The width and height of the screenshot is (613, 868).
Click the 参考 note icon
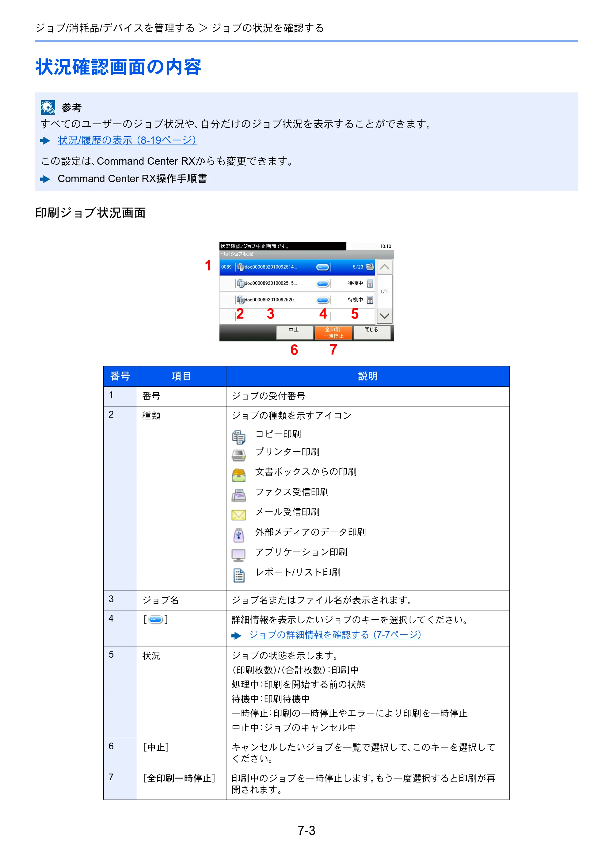click(48, 107)
